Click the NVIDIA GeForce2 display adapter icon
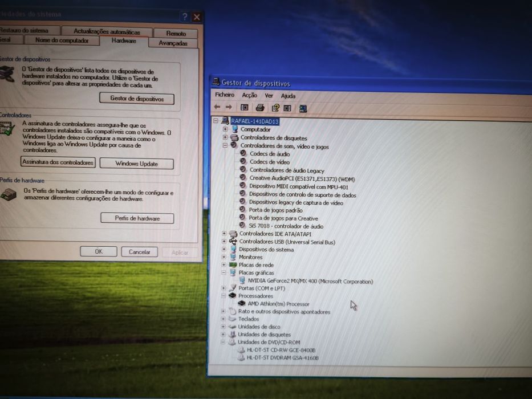Screen dimensions: 532x399 coord(242,280)
